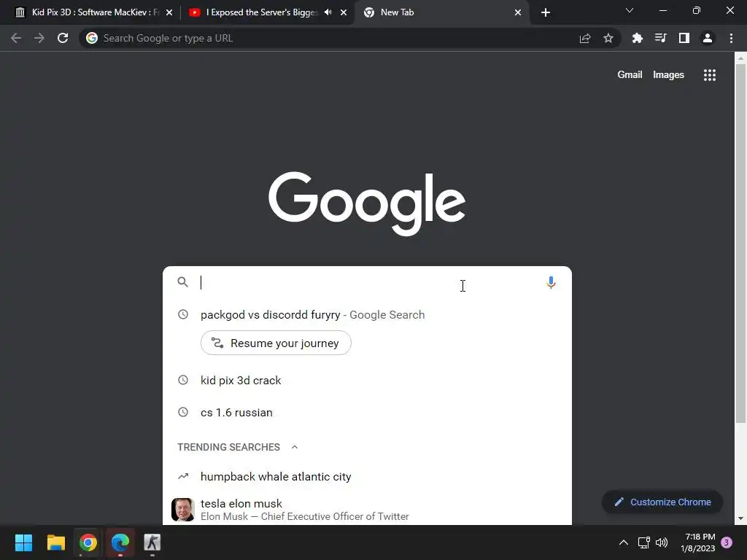747x560 pixels.
Task: Open the Gmail link
Action: pyautogui.click(x=630, y=75)
